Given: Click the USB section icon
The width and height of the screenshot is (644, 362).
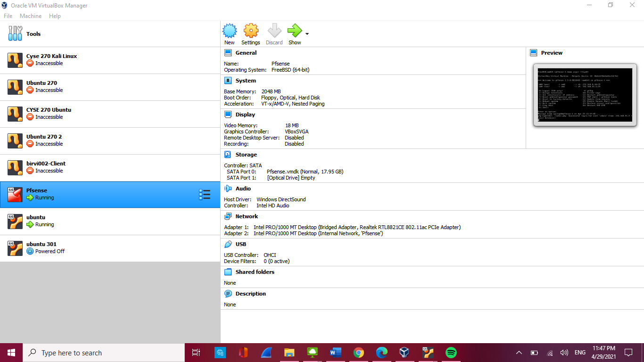Looking at the screenshot, I should click(x=228, y=244).
